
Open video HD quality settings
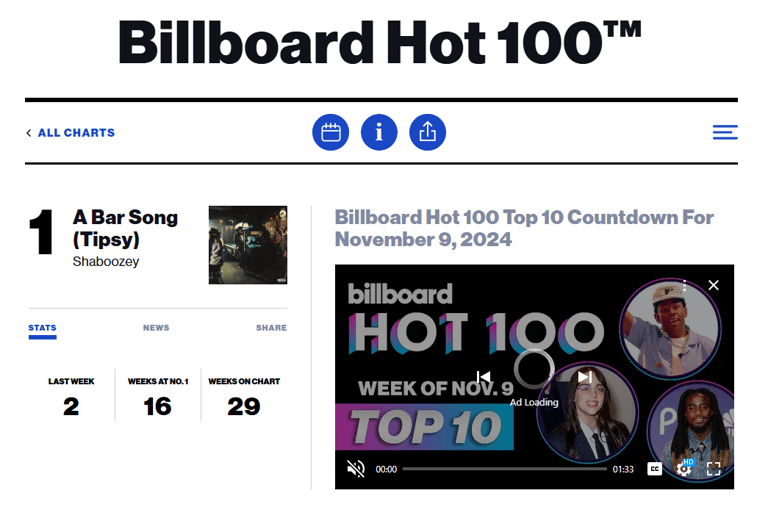tap(685, 468)
